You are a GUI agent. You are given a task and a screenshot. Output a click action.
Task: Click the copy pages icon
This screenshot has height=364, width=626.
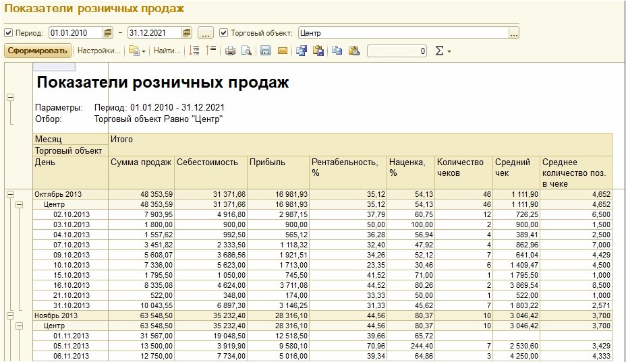337,51
